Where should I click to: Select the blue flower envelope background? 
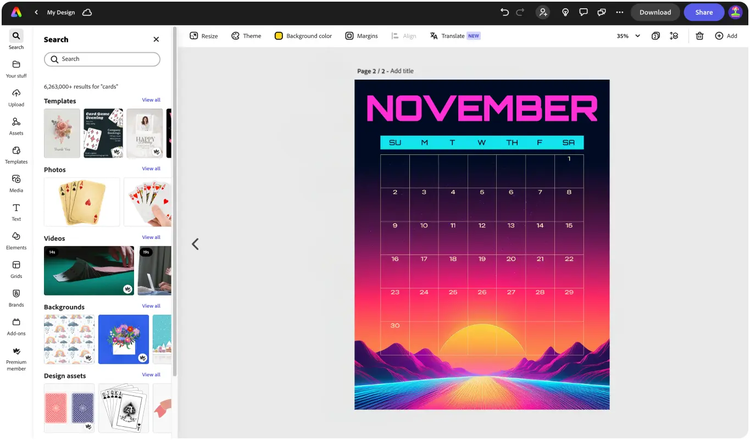tap(123, 339)
